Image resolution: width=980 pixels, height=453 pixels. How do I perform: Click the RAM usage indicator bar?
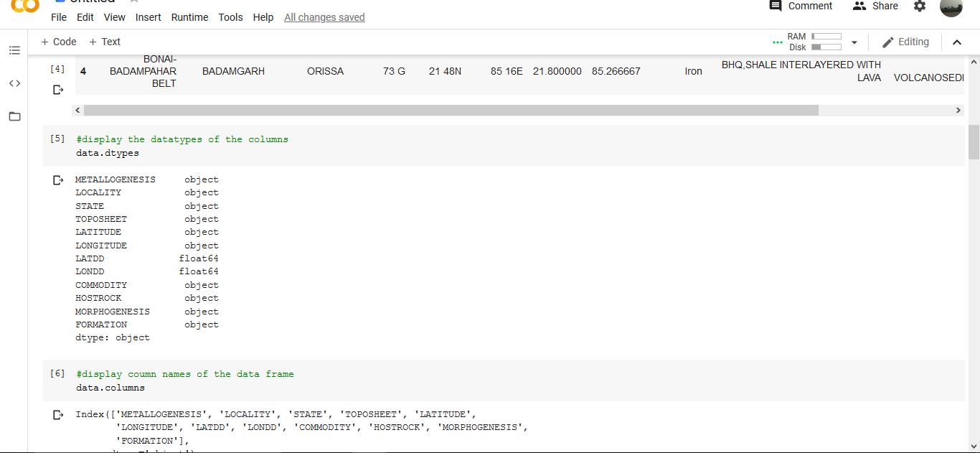click(826, 36)
